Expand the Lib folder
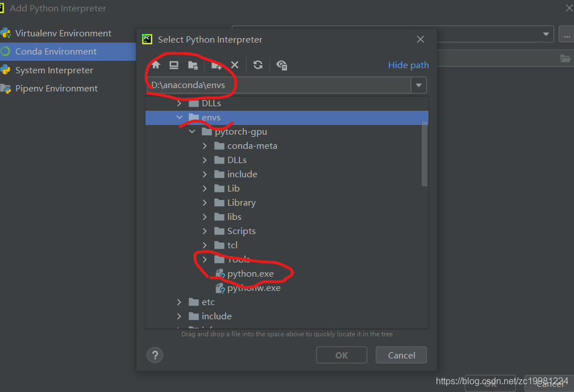 [205, 189]
